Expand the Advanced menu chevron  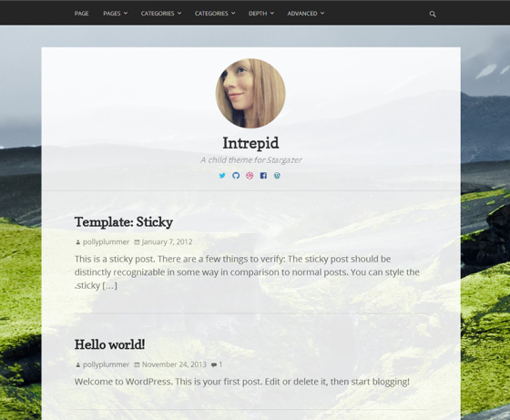point(322,14)
